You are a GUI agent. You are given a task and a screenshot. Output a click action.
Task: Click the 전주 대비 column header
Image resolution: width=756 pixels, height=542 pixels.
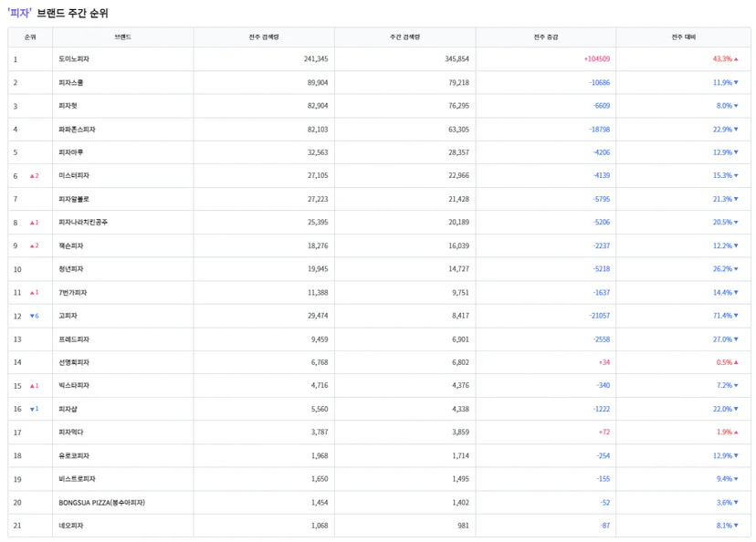click(684, 37)
